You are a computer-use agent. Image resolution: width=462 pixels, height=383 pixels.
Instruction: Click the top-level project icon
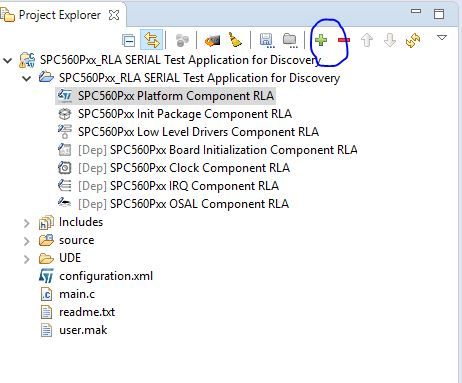pyautogui.click(x=27, y=60)
